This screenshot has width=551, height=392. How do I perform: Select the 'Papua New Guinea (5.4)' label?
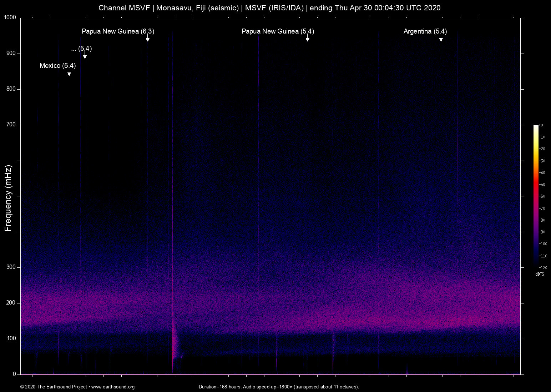pyautogui.click(x=278, y=31)
